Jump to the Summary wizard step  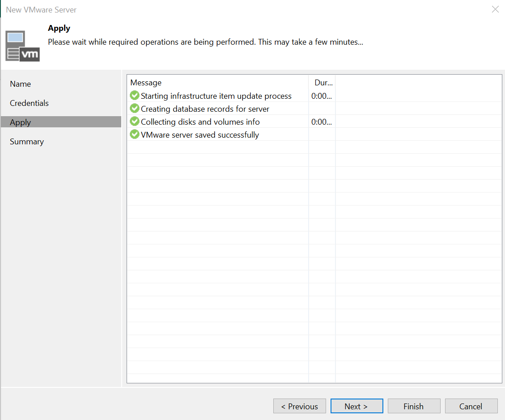[27, 142]
